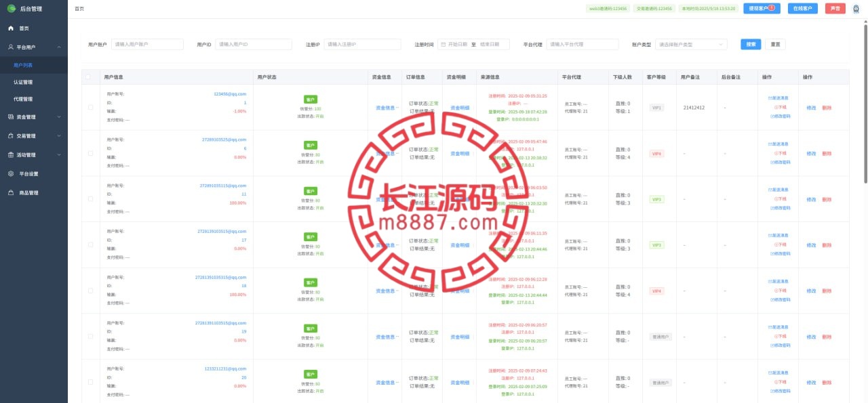Expand the 资金管理 menu chevron

click(60, 116)
